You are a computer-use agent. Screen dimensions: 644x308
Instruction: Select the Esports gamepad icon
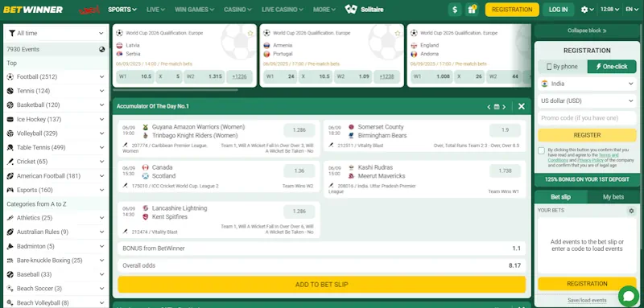pos(10,190)
